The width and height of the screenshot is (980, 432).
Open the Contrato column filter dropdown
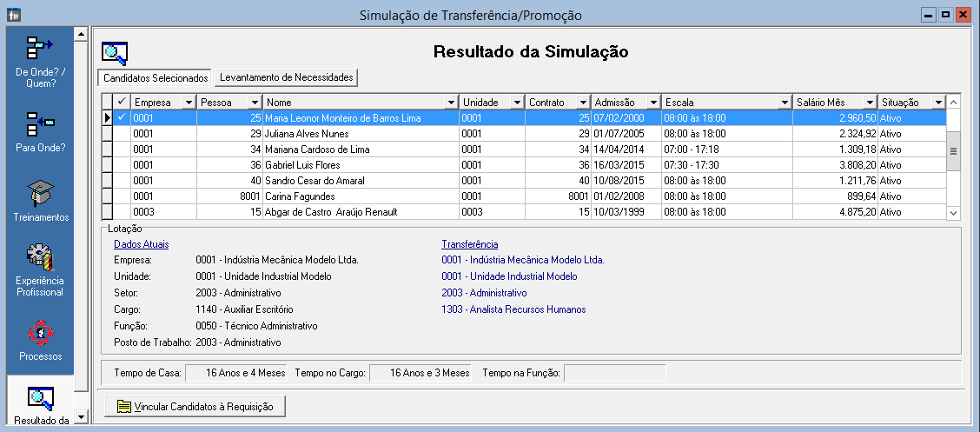coord(582,103)
